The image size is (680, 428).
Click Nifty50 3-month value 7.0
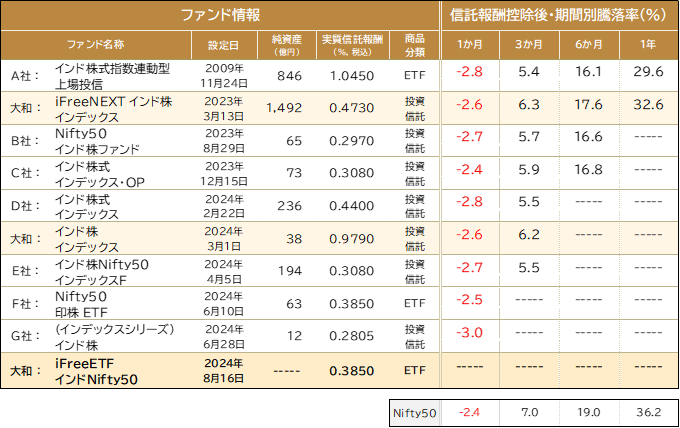pyautogui.click(x=529, y=412)
